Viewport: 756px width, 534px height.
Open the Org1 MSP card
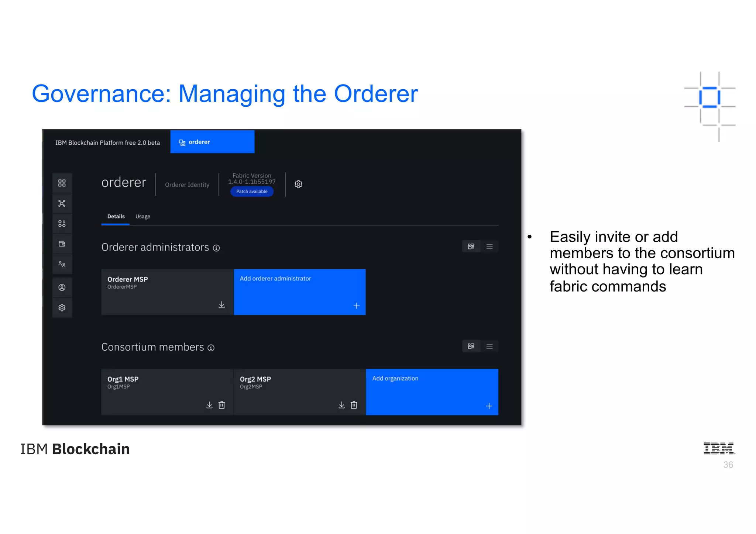167,392
